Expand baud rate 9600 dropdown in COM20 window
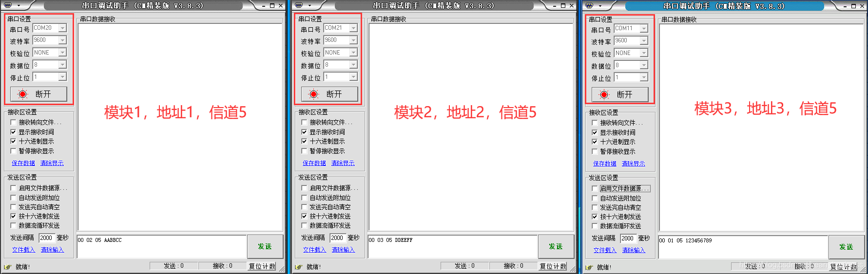Screen dimensions: 868x274 coord(62,40)
